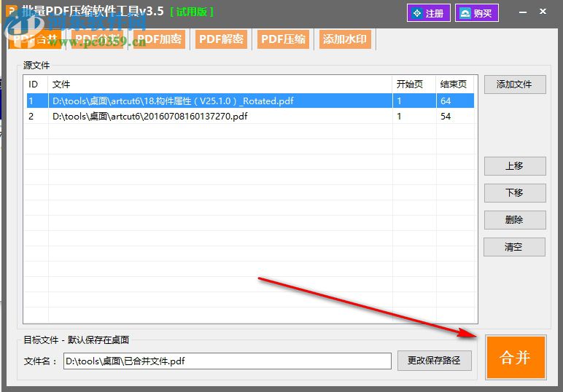Click start page cell of row 2

pyautogui.click(x=414, y=116)
